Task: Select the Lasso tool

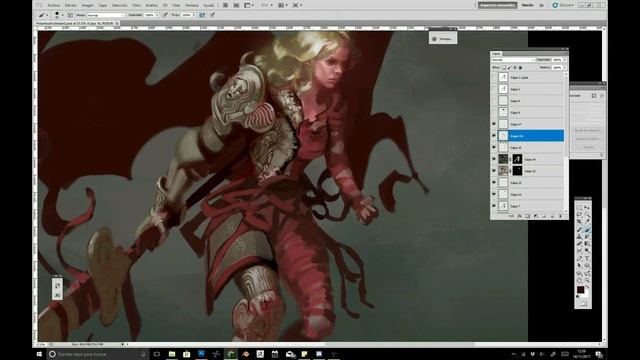Action: [579, 215]
